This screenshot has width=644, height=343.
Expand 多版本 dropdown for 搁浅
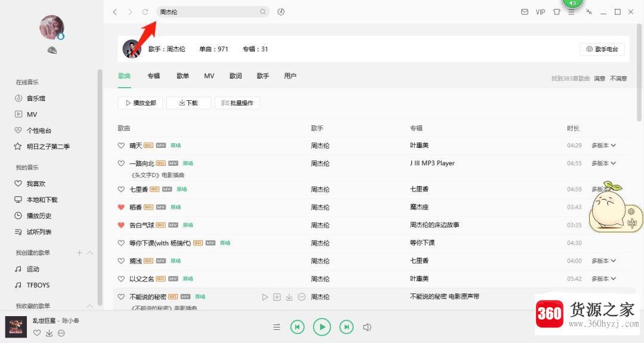603,261
